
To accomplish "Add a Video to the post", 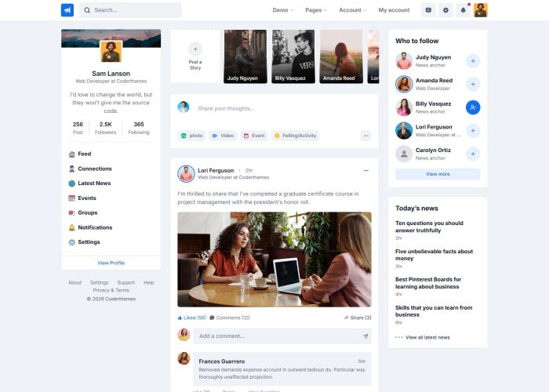I will [223, 136].
